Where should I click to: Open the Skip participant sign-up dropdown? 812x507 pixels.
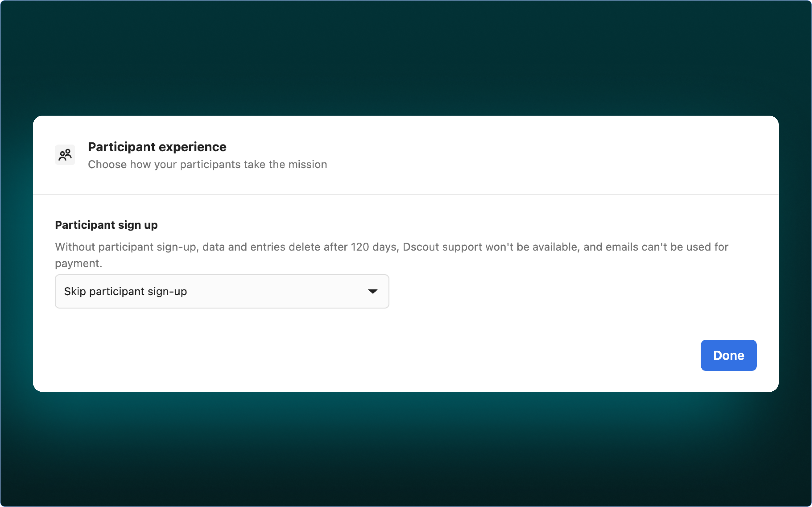[222, 291]
